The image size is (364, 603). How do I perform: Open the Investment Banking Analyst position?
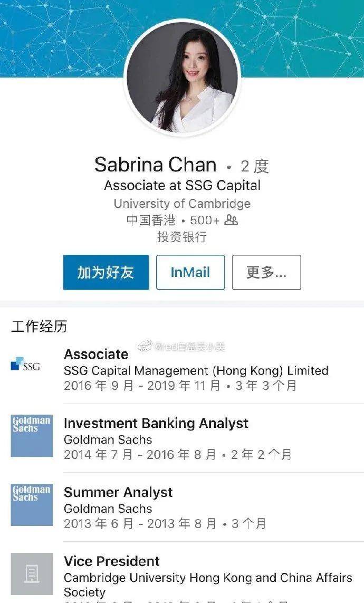pyautogui.click(x=156, y=423)
